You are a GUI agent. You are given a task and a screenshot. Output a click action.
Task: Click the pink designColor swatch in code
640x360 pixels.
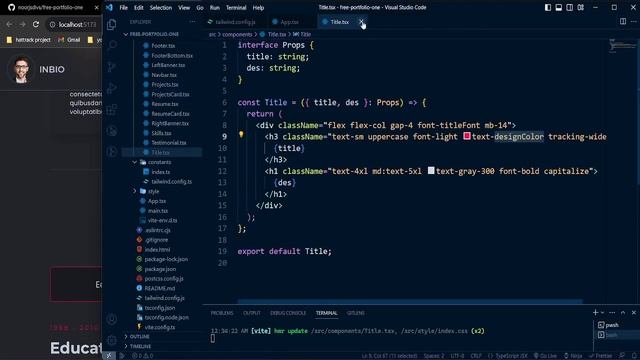[467, 136]
